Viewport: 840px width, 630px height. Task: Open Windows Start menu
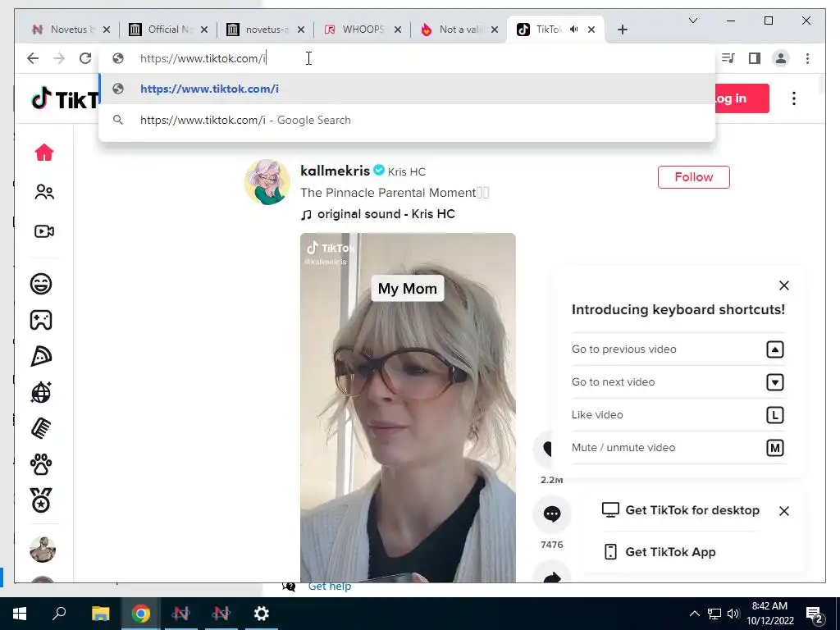click(20, 614)
